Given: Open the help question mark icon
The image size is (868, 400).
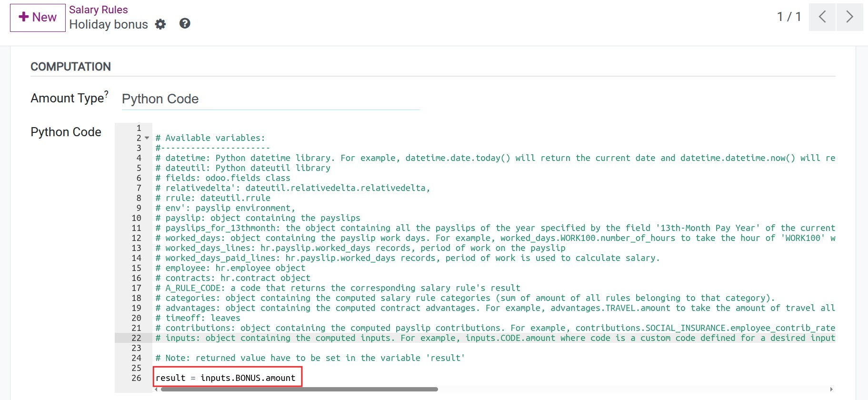Looking at the screenshot, I should click(x=185, y=23).
